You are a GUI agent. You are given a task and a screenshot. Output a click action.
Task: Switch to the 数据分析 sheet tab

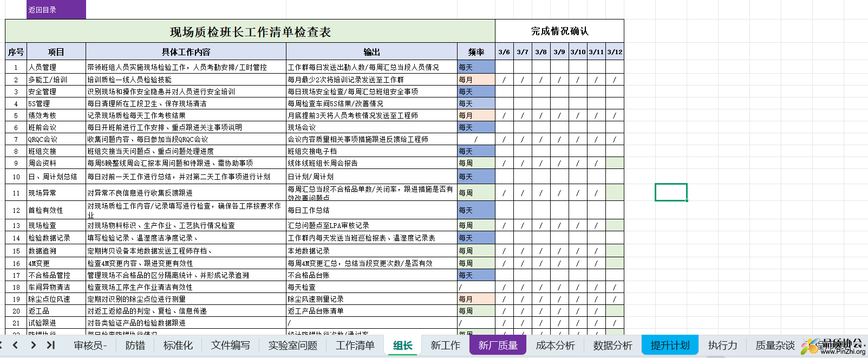pyautogui.click(x=613, y=345)
